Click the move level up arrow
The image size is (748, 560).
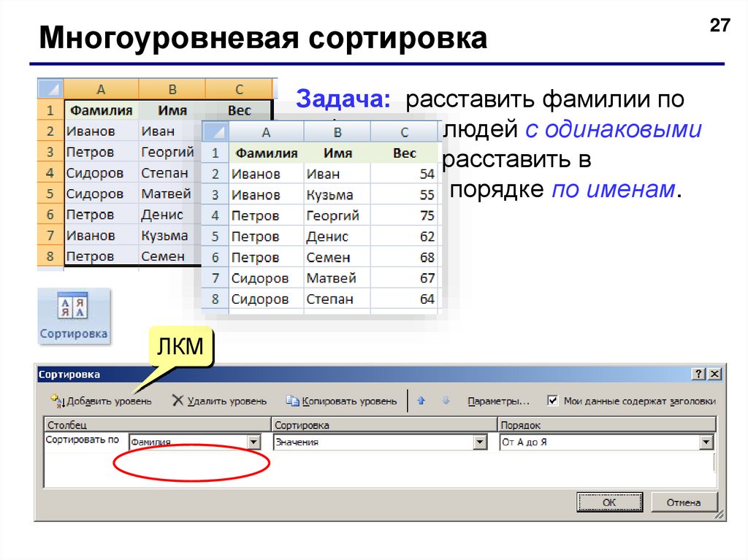pos(421,401)
